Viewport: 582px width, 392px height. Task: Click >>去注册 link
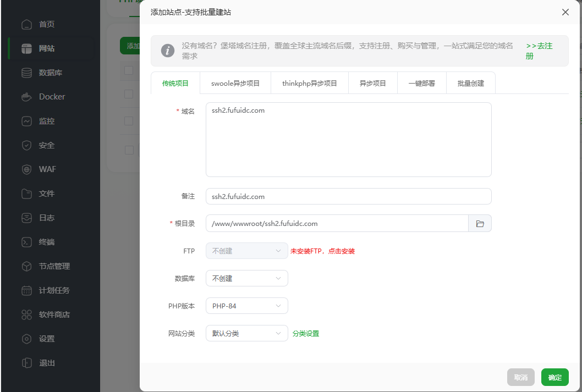[539, 51]
